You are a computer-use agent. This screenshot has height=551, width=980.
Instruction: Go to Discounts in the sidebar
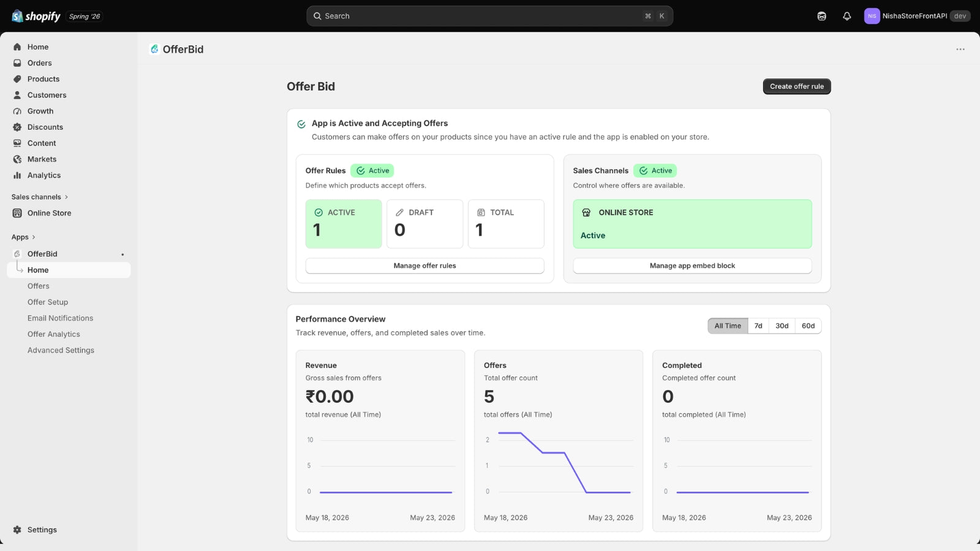pyautogui.click(x=45, y=127)
